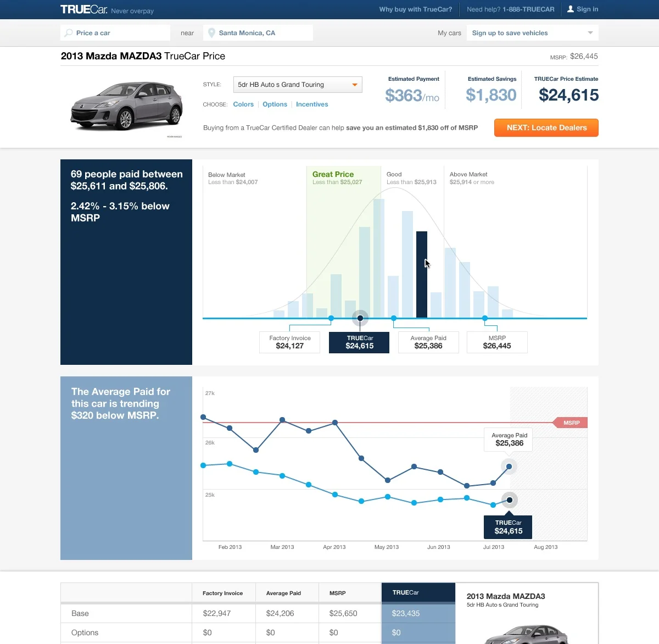The image size is (659, 644).
Task: Click the TRUECar $24,615 marker box under histogram
Action: tap(359, 342)
